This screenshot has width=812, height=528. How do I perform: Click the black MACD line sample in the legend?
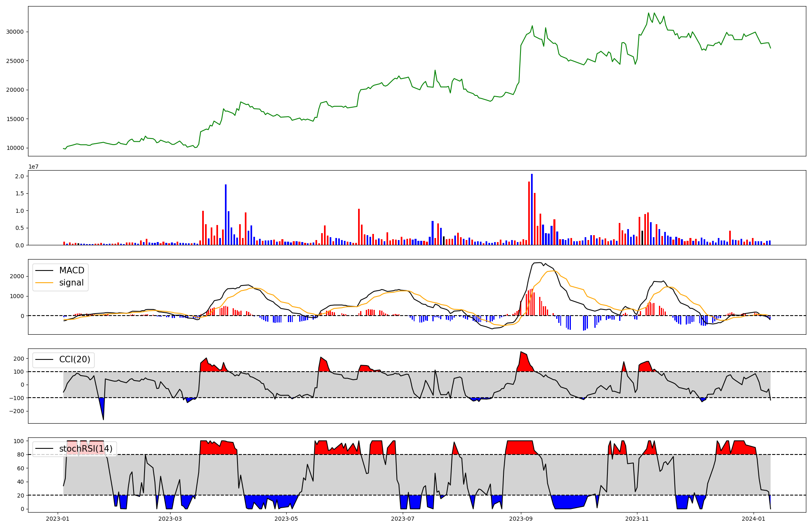pyautogui.click(x=44, y=270)
